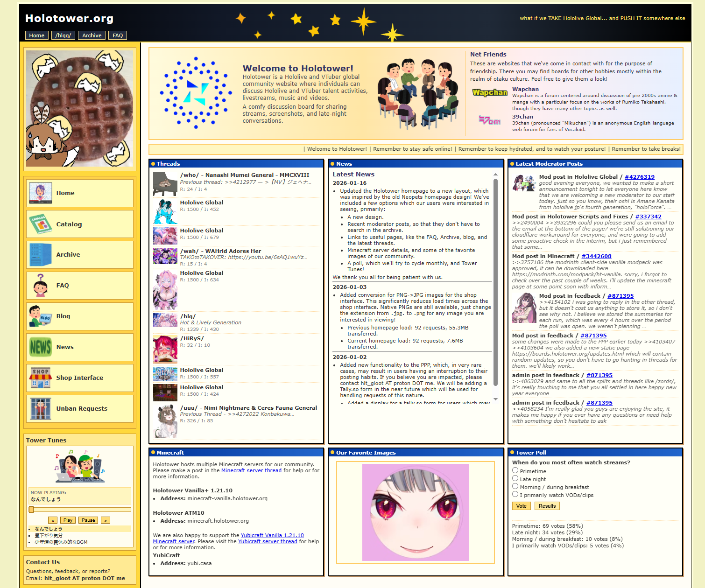Click the favorite image of the anime face

416,512
